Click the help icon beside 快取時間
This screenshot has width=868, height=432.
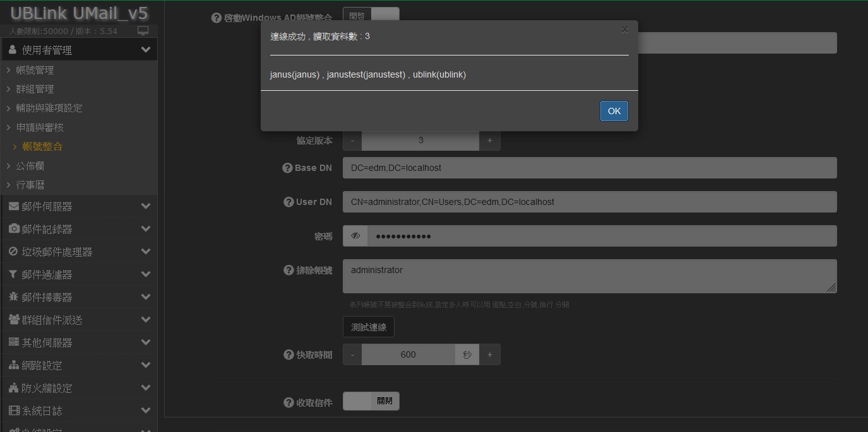[288, 354]
